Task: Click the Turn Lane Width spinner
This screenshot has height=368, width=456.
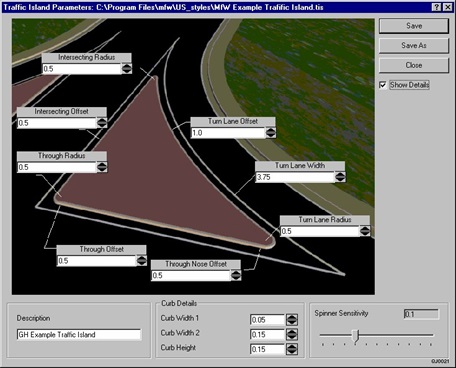Action: pos(340,177)
